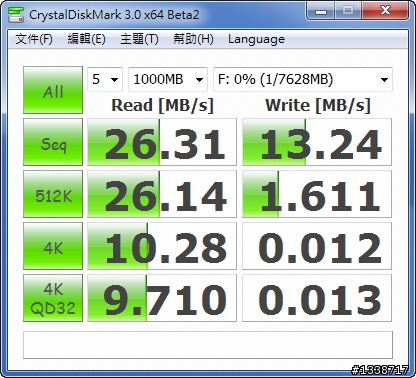Image resolution: width=416 pixels, height=378 pixels.
Task: Open the 編輯(E) menu
Action: 86,39
